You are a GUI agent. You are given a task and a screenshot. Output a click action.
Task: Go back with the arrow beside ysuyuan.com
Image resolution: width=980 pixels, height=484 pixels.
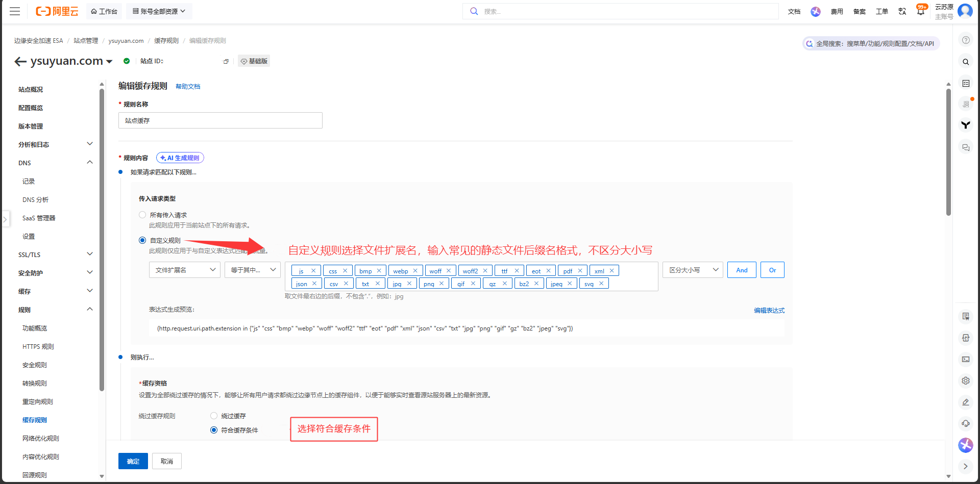[x=20, y=62]
